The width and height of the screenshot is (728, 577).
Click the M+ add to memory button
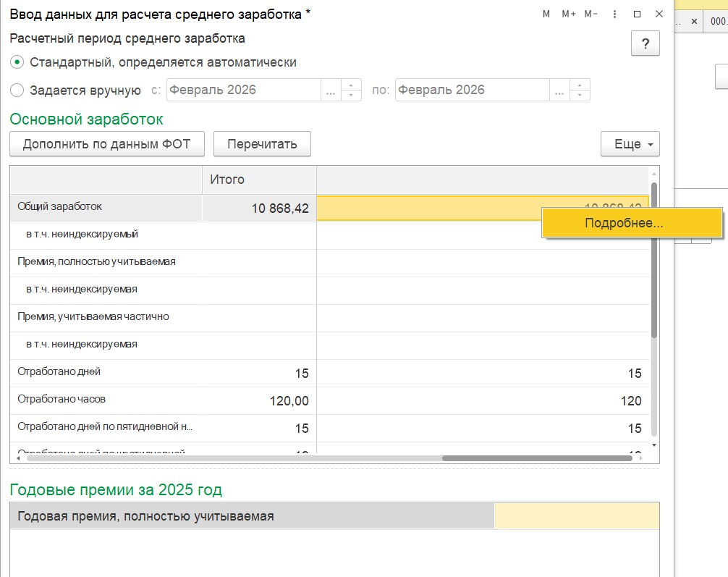pyautogui.click(x=569, y=14)
